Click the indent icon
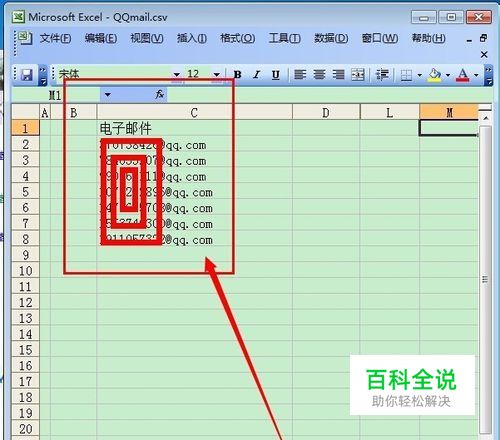Viewport: 500px width, 440px height. [x=382, y=74]
